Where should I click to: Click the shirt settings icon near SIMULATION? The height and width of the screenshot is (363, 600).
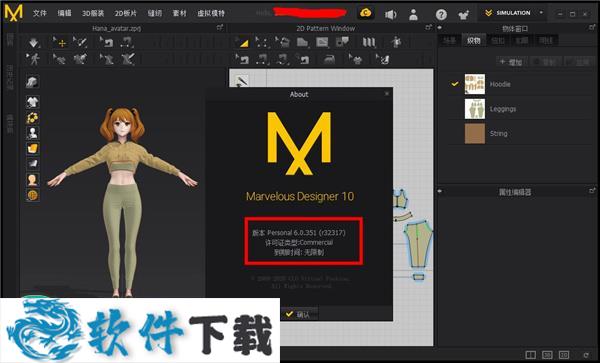pos(463,15)
